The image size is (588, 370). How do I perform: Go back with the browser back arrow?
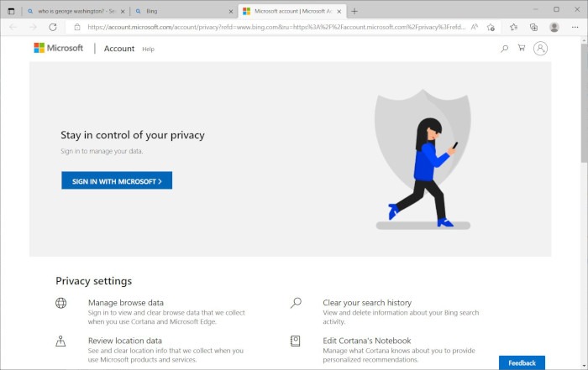pos(13,27)
